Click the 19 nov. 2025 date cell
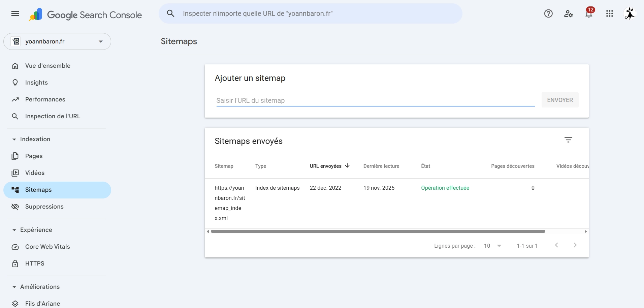This screenshot has width=644, height=308. [x=379, y=188]
